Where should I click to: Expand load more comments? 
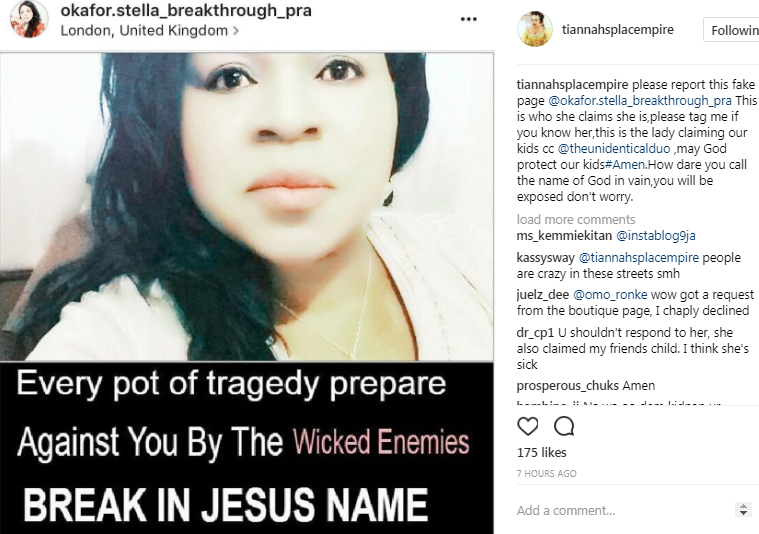click(x=576, y=219)
